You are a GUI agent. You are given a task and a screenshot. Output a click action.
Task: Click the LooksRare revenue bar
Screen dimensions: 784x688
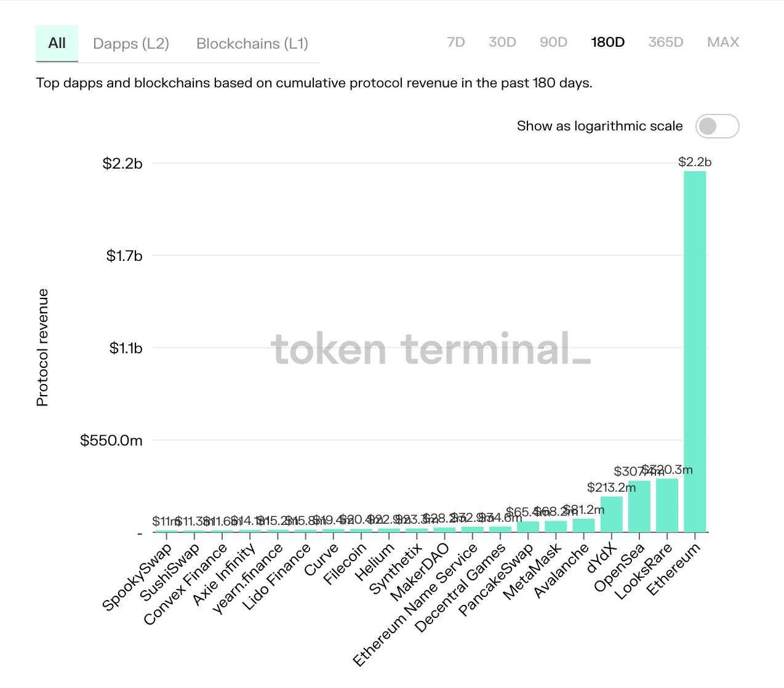point(667,505)
